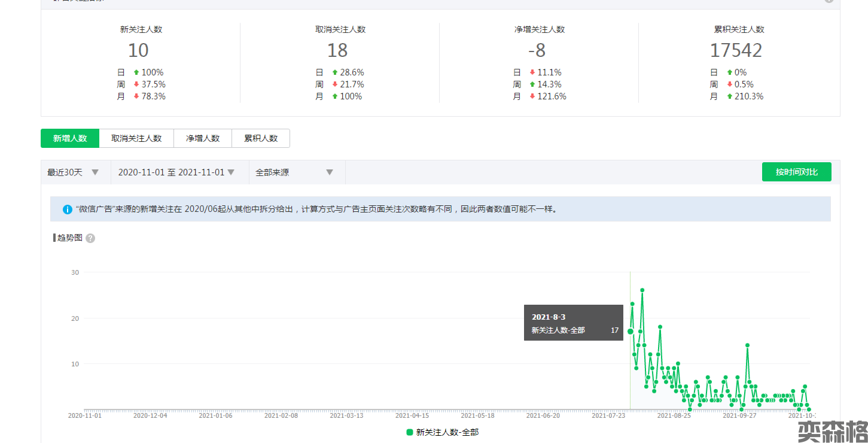Click the 17542 cumulative followers number

pos(736,50)
